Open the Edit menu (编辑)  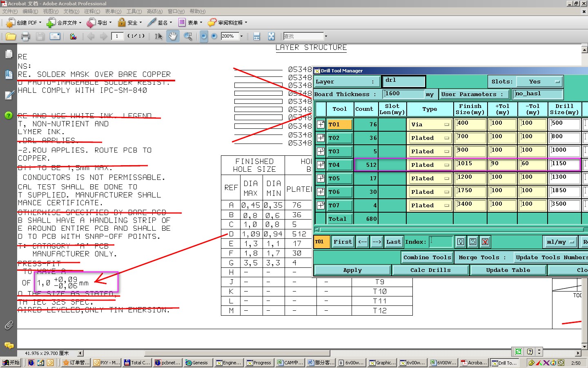coord(30,11)
